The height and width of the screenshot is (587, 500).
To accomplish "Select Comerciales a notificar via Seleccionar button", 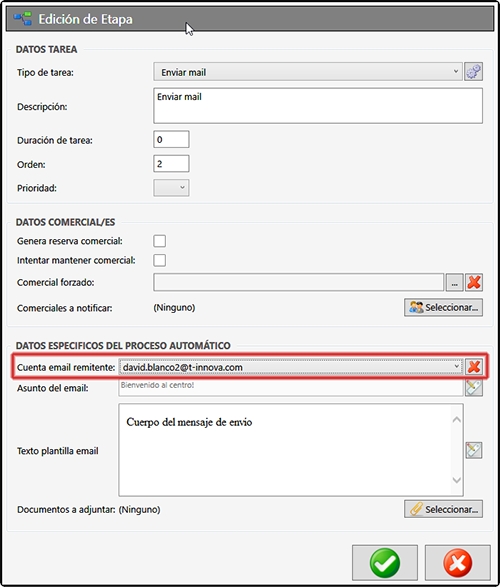I will (443, 307).
